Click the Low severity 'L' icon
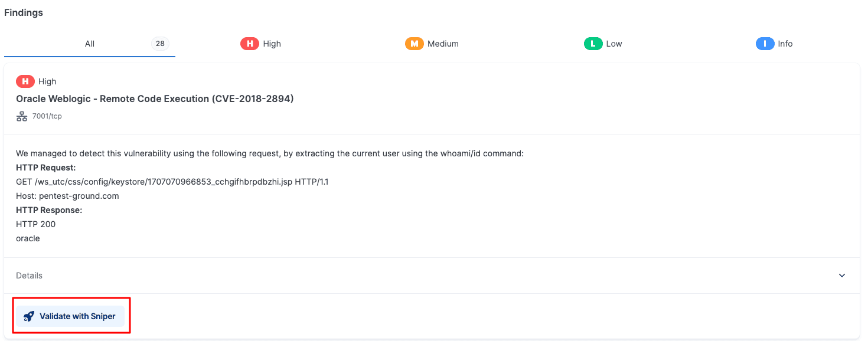 click(x=593, y=43)
